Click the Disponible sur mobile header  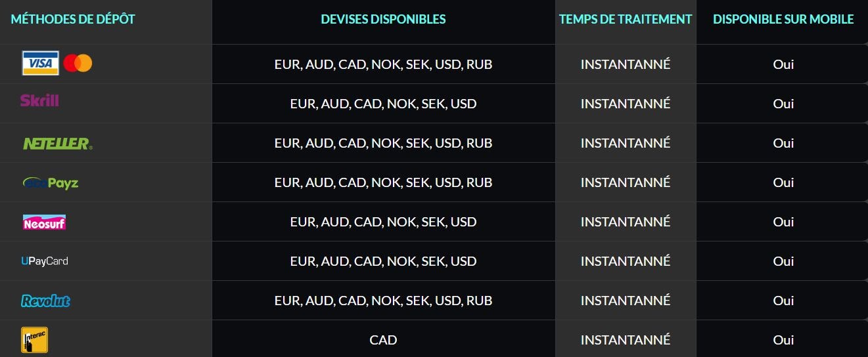pyautogui.click(x=783, y=19)
